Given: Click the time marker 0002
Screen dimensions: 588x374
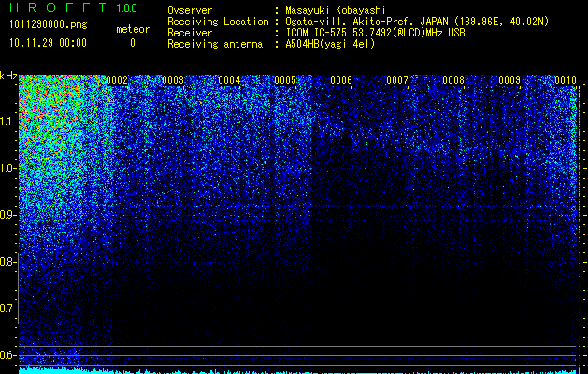Looking at the screenshot, I should (117, 80).
